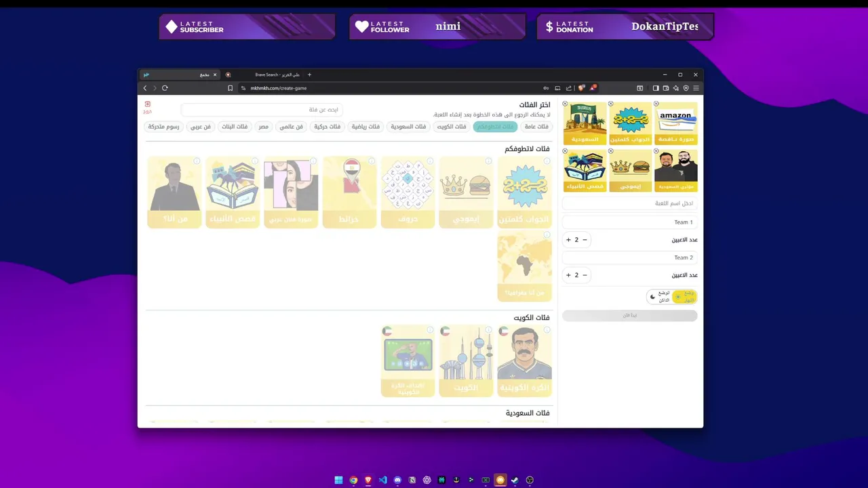The height and width of the screenshot is (488, 868).
Task: Switch to light mode (وضع النهار)
Action: [x=684, y=297]
